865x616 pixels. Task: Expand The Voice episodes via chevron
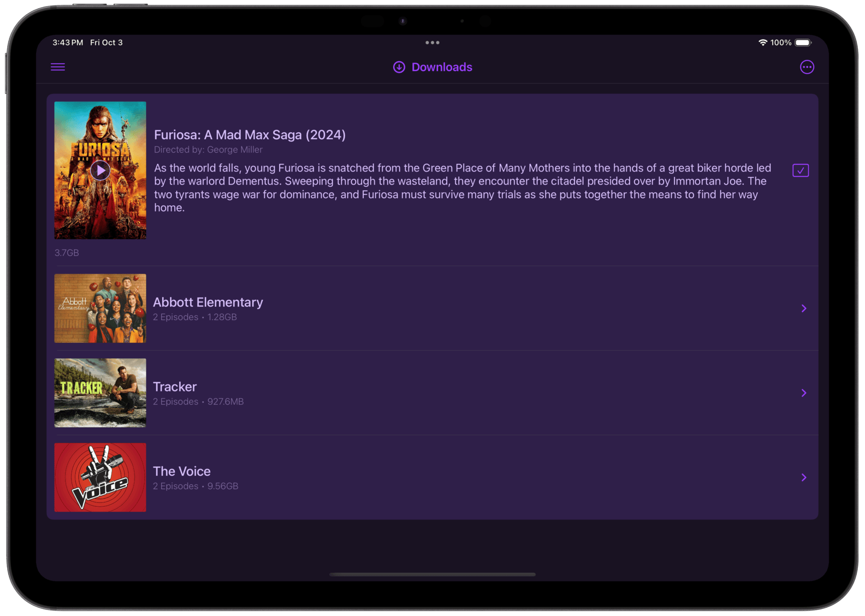803,477
